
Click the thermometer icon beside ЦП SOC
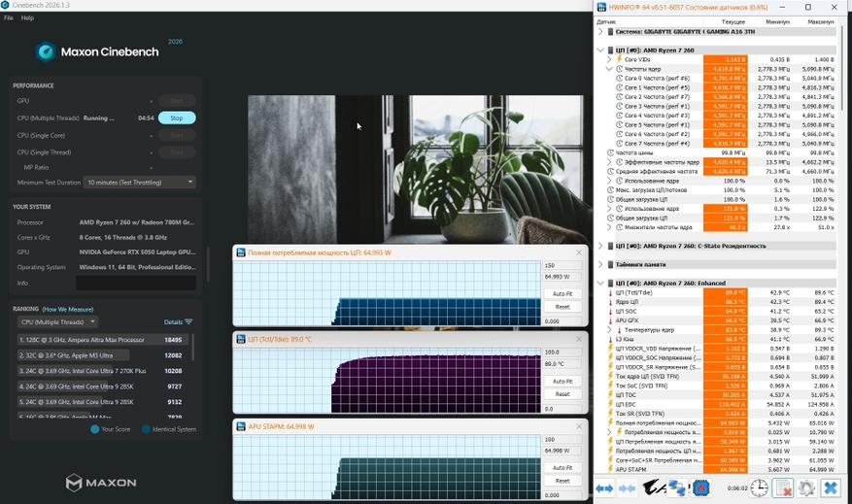point(610,311)
